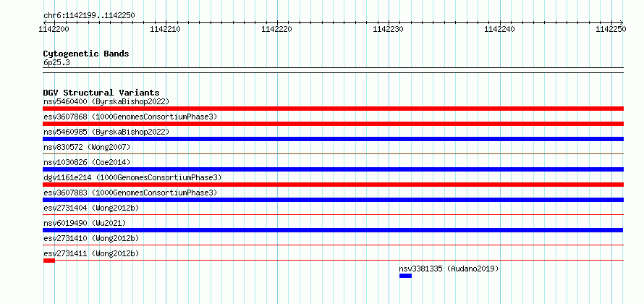Select the red bar under dgv1161e214
Image resolution: width=644 pixels, height=304 pixels.
(x=333, y=185)
